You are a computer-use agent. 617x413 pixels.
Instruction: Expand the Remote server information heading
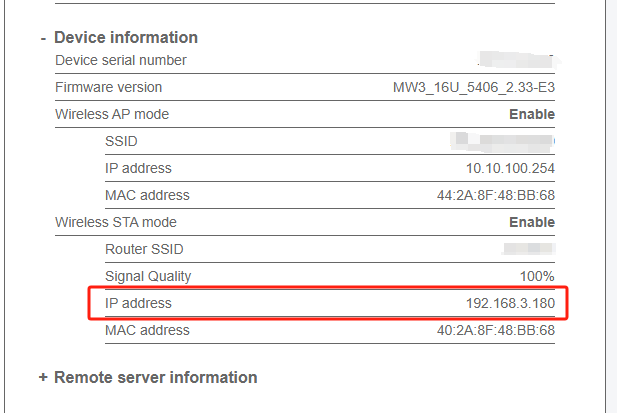tap(155, 378)
